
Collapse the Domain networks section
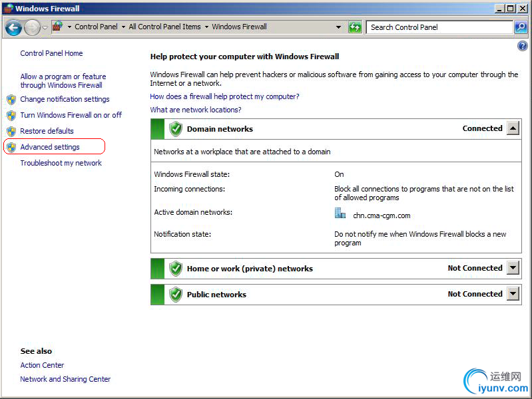(513, 128)
